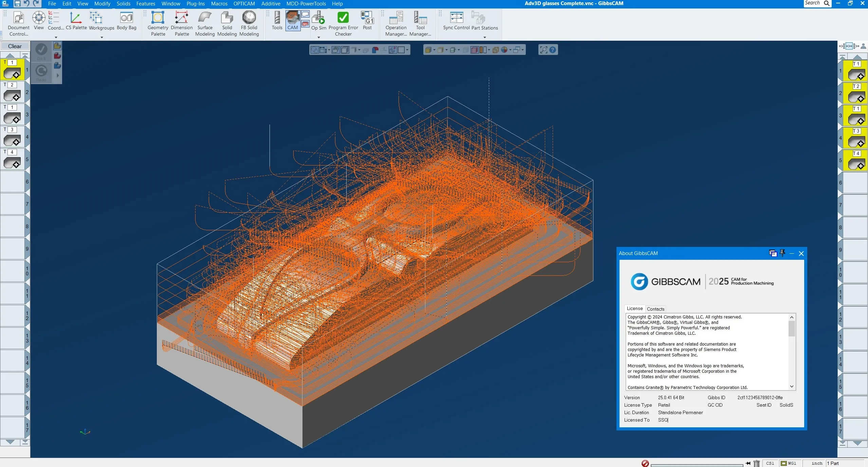Viewport: 868px width, 467px height.
Task: Expand the Op Sim dropdown arrow
Action: click(x=318, y=37)
